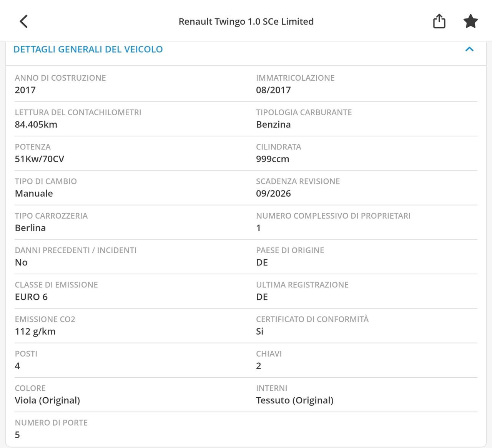Select the odometer reading 84.405km
This screenshot has width=492, height=448.
[36, 124]
